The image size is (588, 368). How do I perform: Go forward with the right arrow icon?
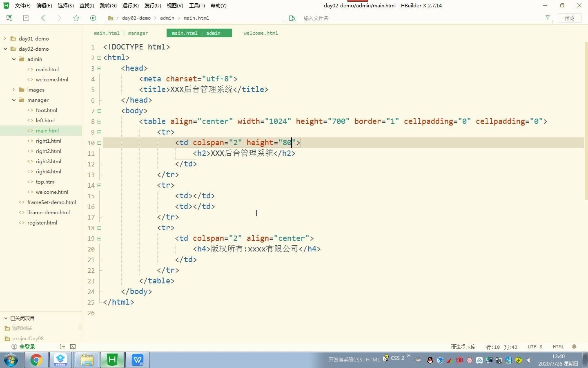[60, 18]
